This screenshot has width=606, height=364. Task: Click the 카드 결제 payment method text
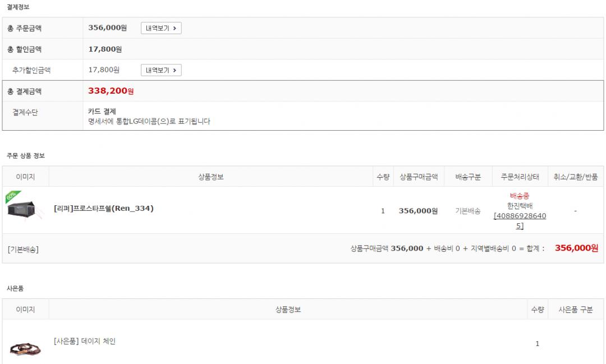[102, 112]
